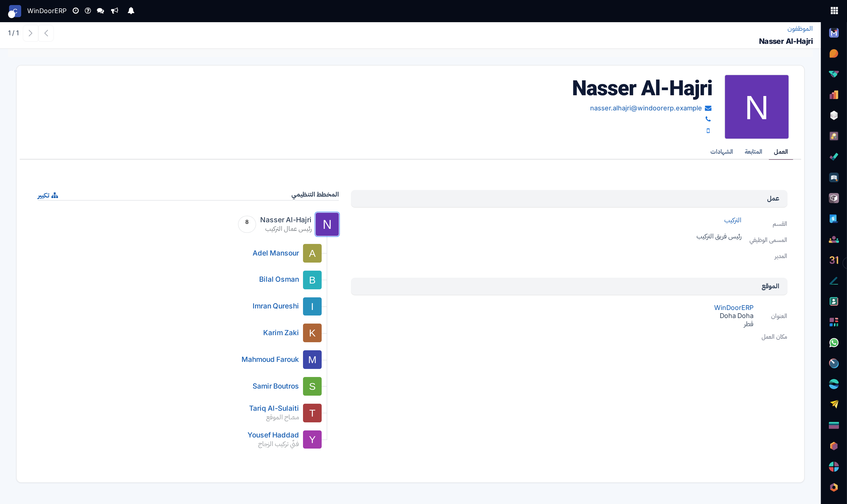
Task: Switch to the المتابعة tab
Action: click(x=753, y=152)
